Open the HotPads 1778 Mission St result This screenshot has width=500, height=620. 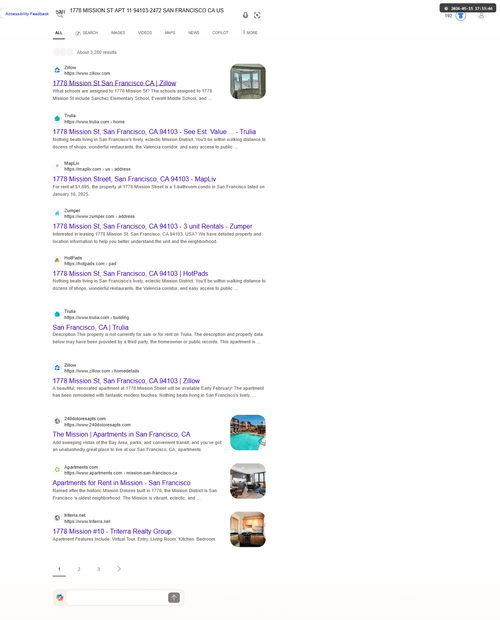click(x=130, y=274)
